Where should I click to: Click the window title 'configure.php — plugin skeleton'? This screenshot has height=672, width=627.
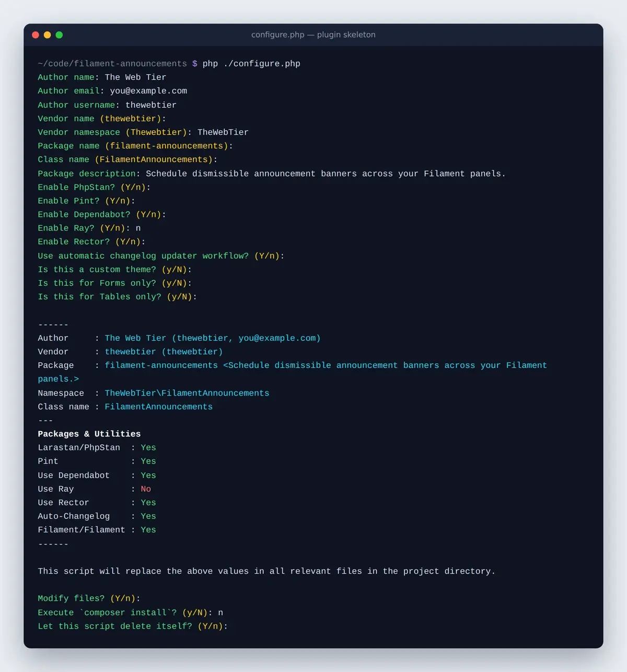(x=313, y=35)
